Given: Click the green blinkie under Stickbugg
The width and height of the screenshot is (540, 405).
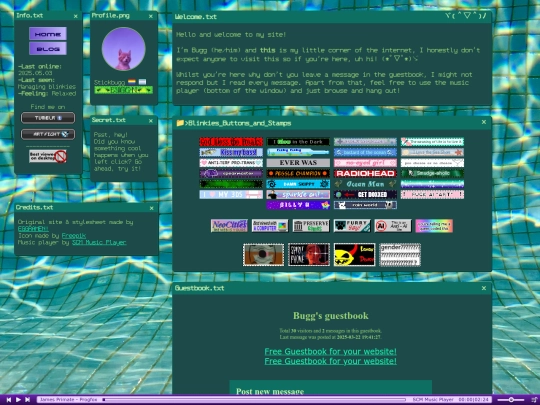Looking at the screenshot, I should (x=124, y=90).
